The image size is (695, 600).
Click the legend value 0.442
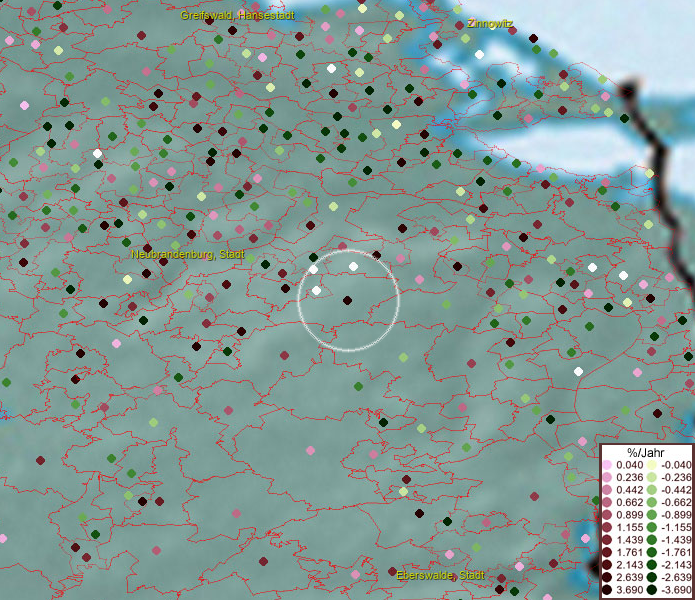630,490
